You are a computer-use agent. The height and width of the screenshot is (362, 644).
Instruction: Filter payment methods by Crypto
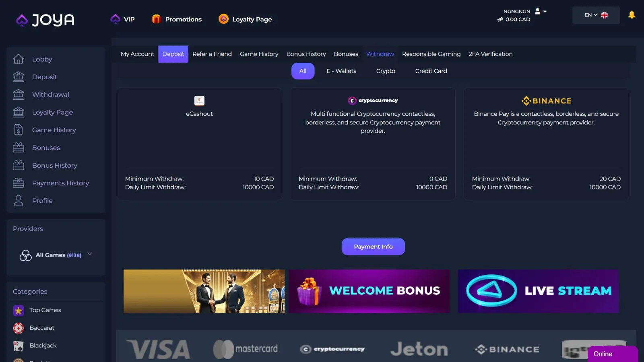coord(386,71)
